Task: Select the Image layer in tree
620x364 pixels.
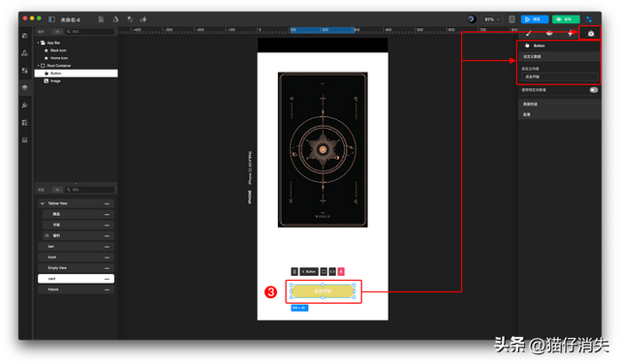Action: [x=55, y=81]
